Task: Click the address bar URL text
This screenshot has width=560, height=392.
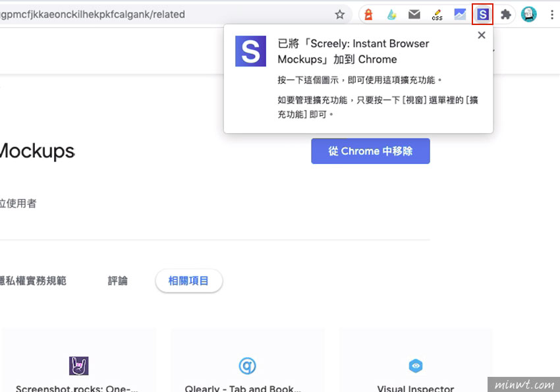Action: point(92,14)
